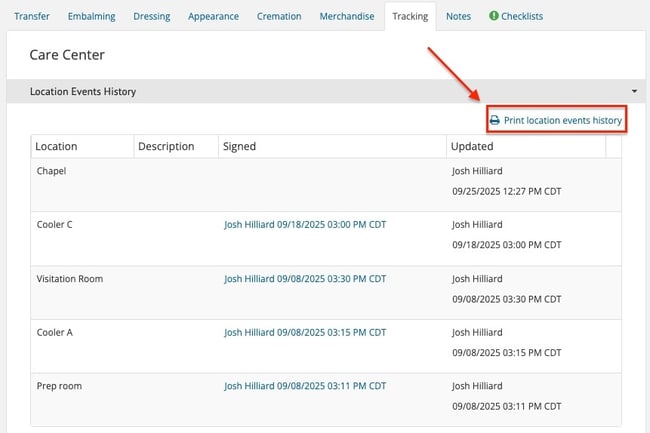Open Visitation Room signature link 03:30 PM
This screenshot has height=433, width=650.
tap(305, 279)
